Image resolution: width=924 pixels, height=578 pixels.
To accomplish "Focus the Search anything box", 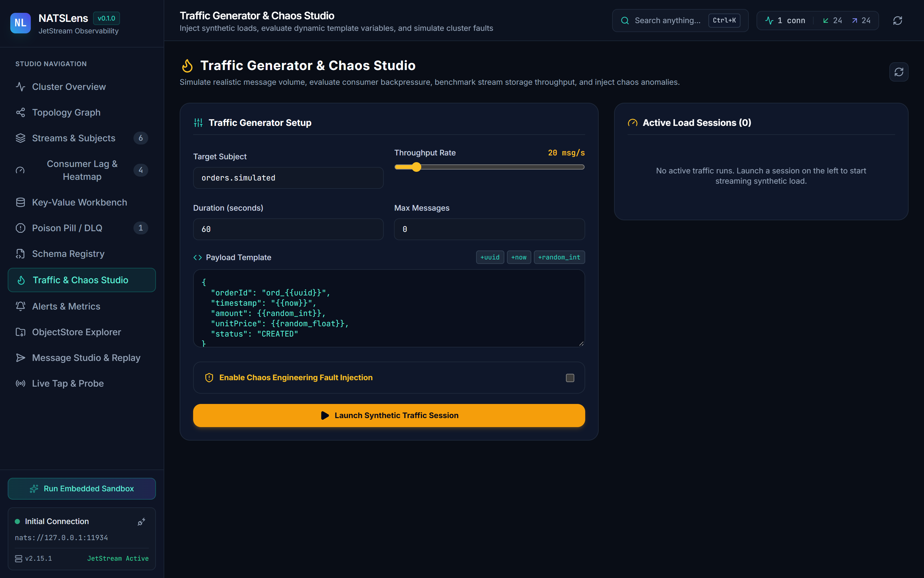I will pyautogui.click(x=680, y=21).
